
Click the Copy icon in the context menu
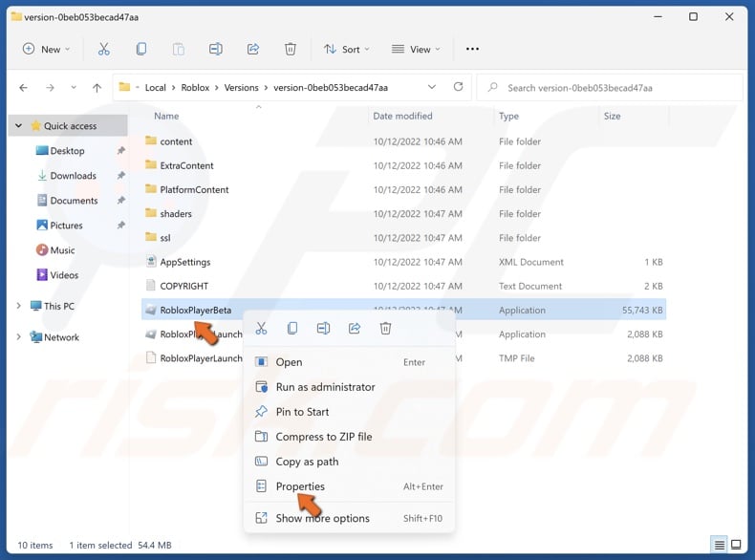(x=292, y=329)
